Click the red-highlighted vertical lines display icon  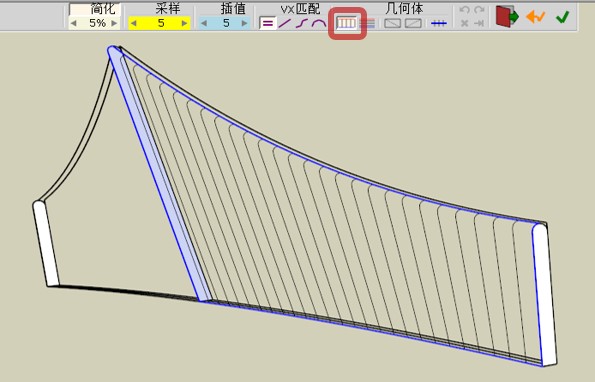pyautogui.click(x=347, y=23)
